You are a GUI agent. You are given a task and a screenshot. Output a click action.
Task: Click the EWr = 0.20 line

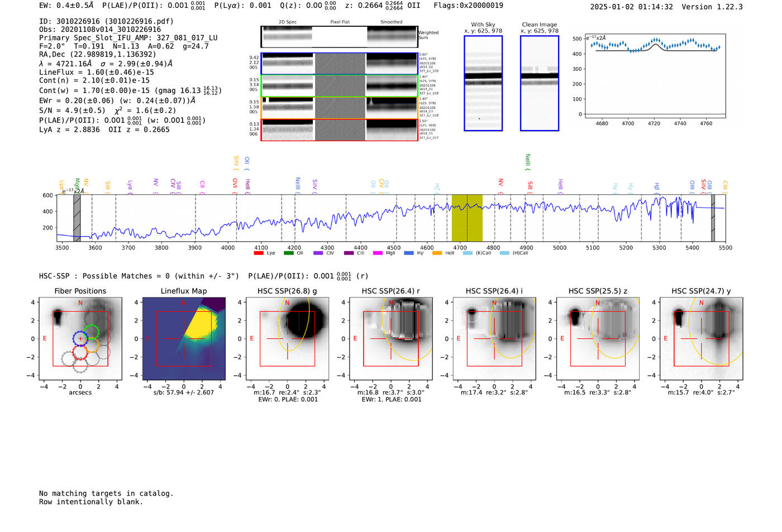click(117, 101)
